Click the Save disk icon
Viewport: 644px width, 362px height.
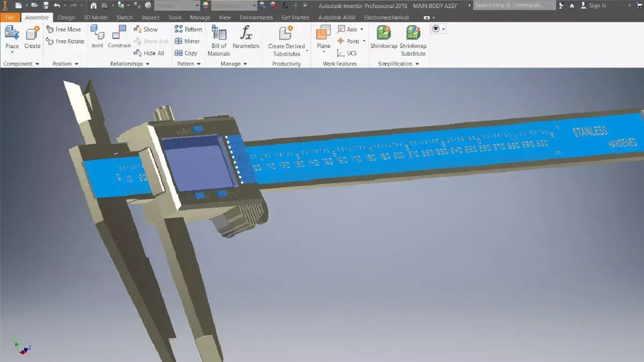pyautogui.click(x=46, y=5)
